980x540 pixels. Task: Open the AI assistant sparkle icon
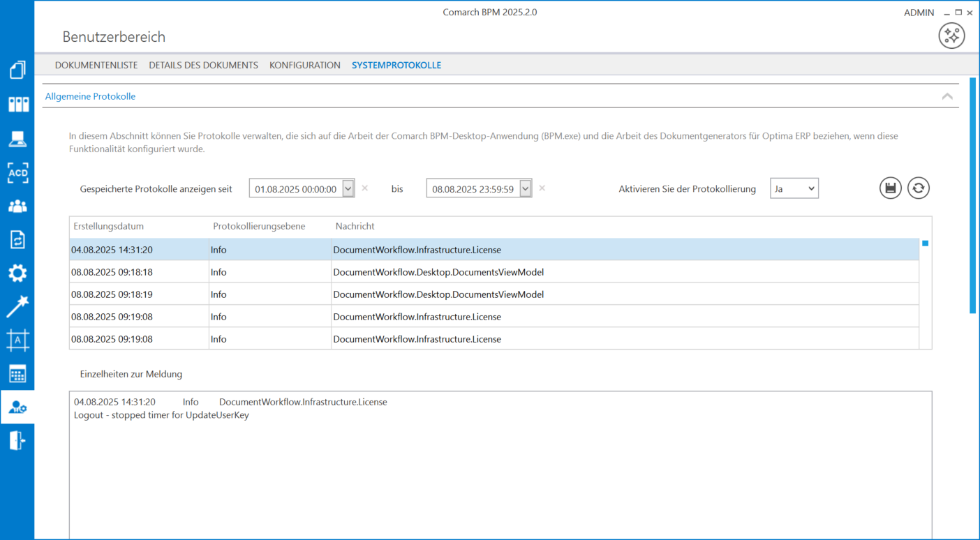click(x=951, y=36)
